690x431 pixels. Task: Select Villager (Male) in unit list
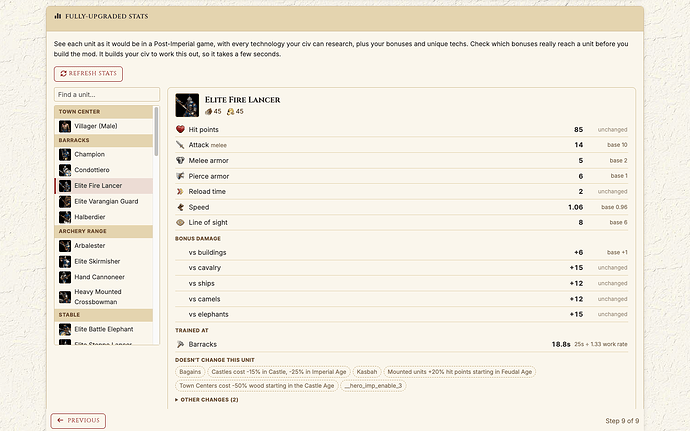[x=103, y=126]
